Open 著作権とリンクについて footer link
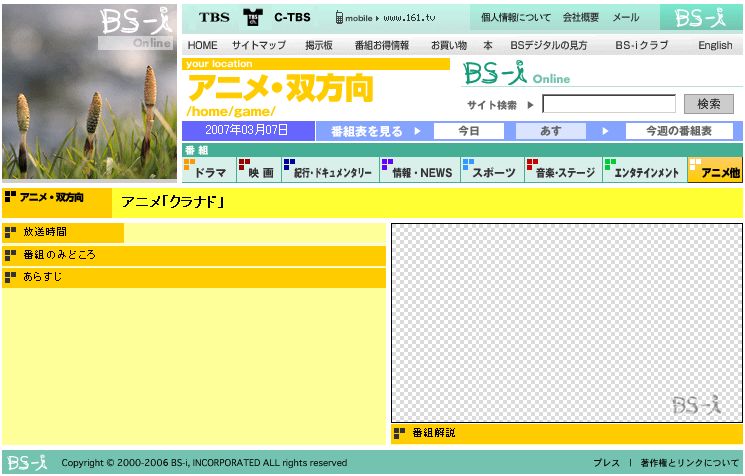Image resolution: width=745 pixels, height=476 pixels. (x=689, y=463)
